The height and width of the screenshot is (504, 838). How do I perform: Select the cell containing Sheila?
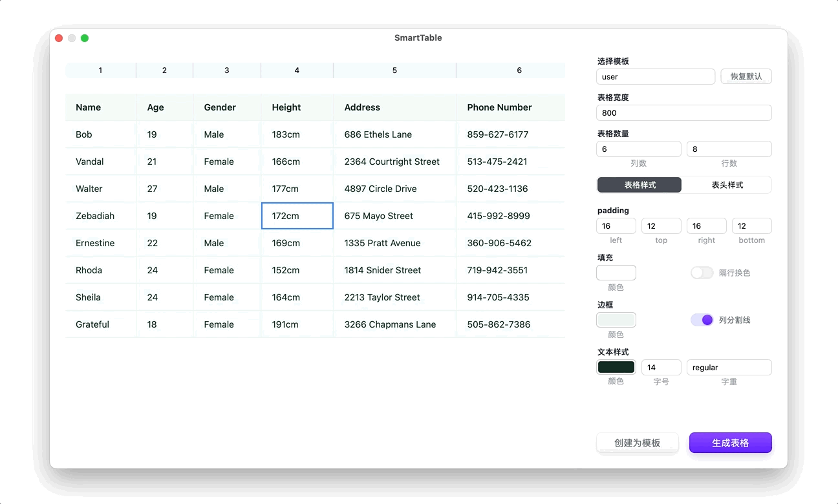[101, 297]
